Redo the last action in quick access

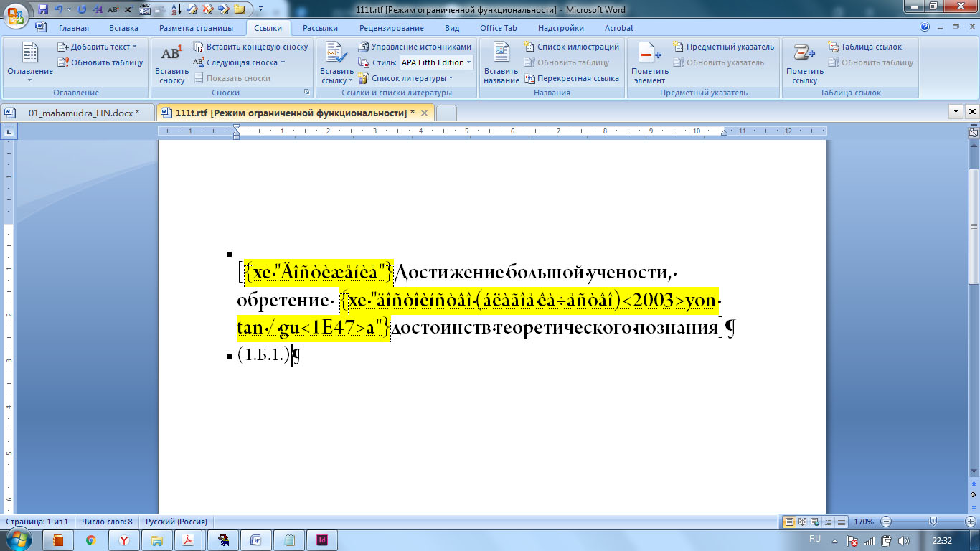[x=82, y=9]
